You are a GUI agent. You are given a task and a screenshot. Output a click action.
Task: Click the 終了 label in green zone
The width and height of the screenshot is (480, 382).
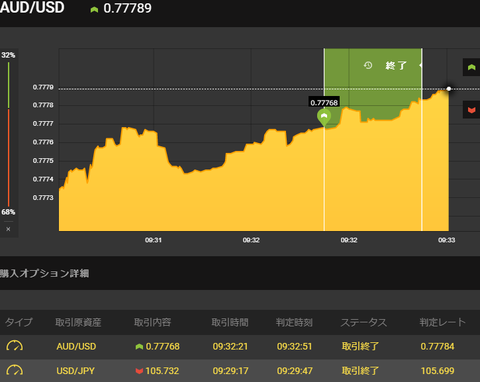pyautogui.click(x=396, y=65)
